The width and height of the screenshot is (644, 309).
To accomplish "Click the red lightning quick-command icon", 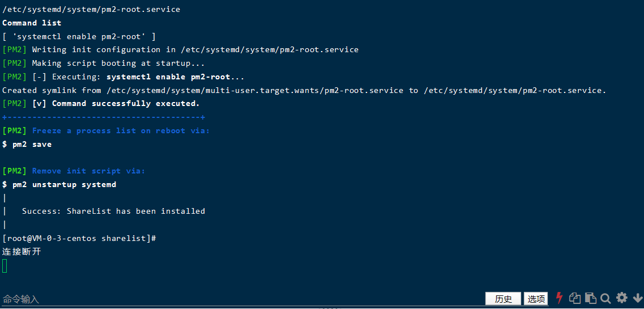I will point(560,298).
